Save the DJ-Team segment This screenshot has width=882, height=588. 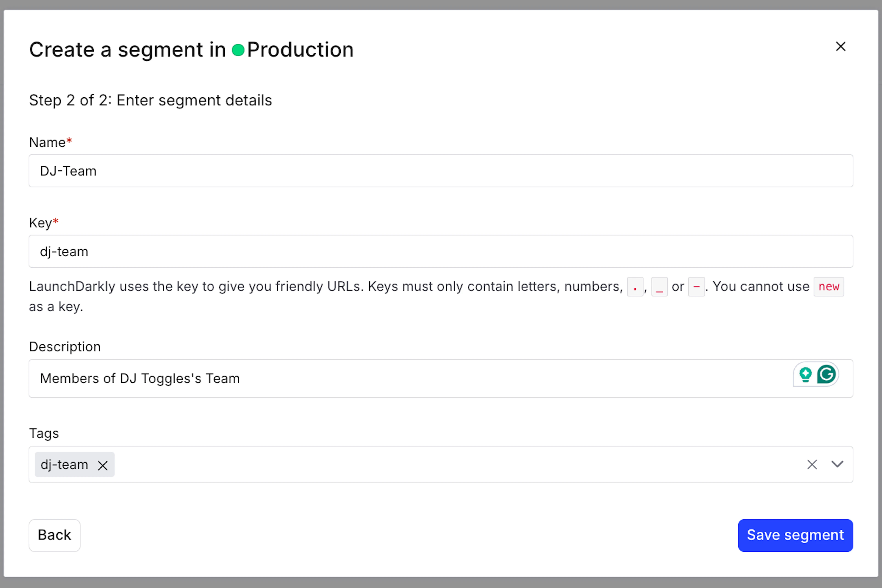(x=795, y=535)
